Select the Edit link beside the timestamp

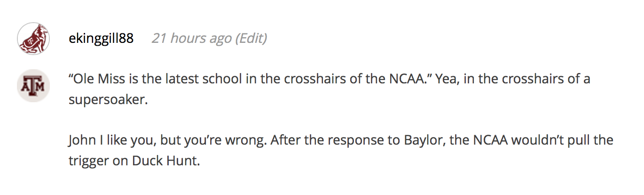click(x=251, y=38)
